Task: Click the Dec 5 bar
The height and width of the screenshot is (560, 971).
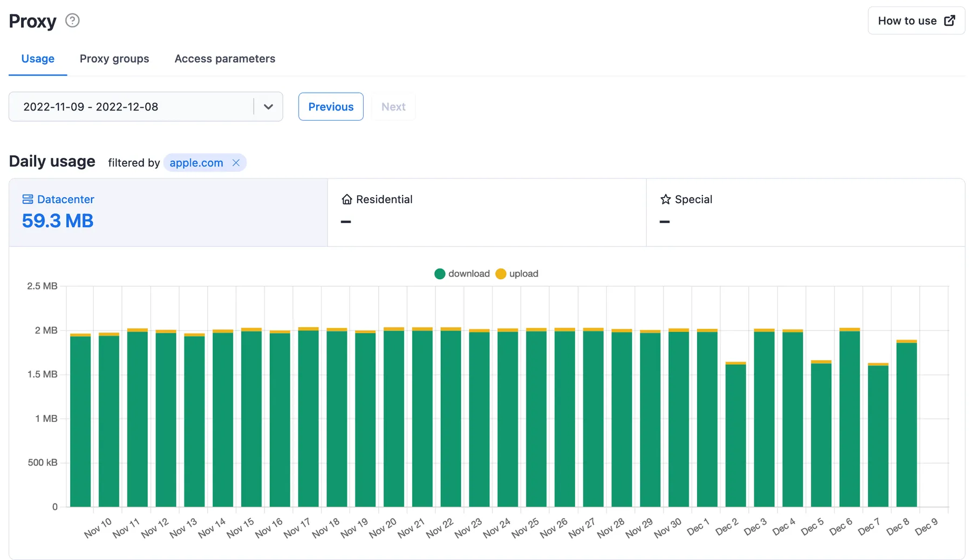Action: (x=821, y=434)
